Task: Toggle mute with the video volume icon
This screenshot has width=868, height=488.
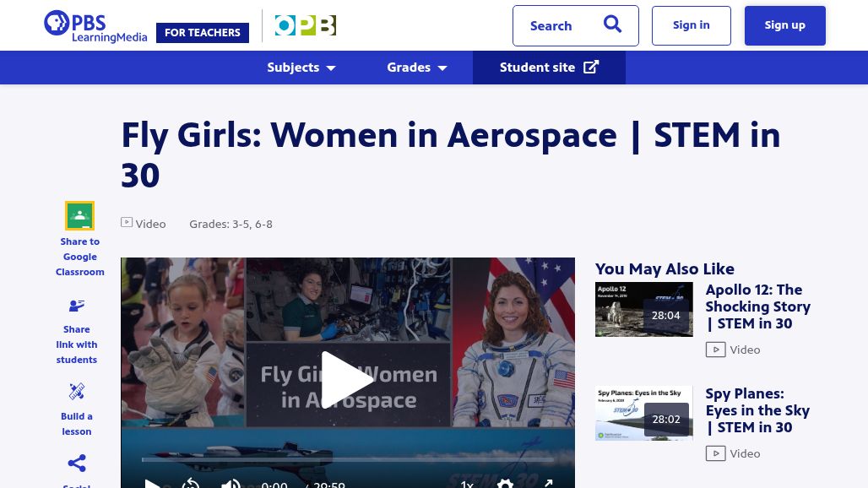Action: click(230, 483)
